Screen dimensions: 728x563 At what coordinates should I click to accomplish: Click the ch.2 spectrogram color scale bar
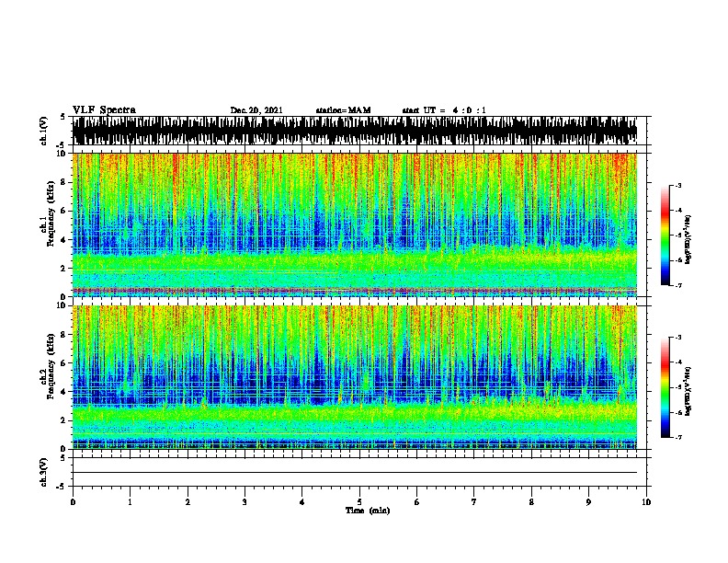665,387
